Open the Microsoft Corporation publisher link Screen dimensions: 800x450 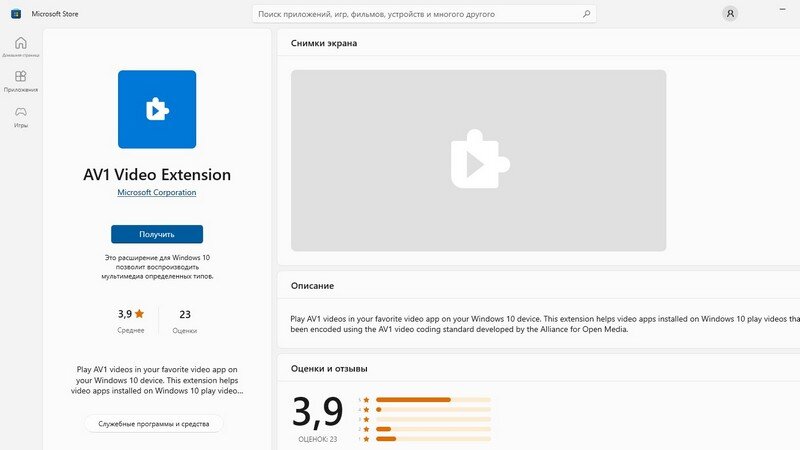157,192
